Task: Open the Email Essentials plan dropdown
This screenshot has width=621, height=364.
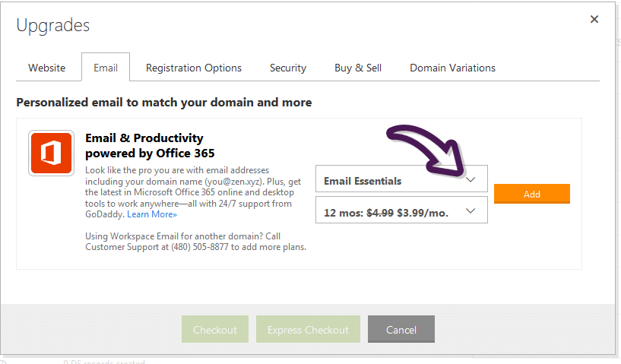Action: [401, 179]
